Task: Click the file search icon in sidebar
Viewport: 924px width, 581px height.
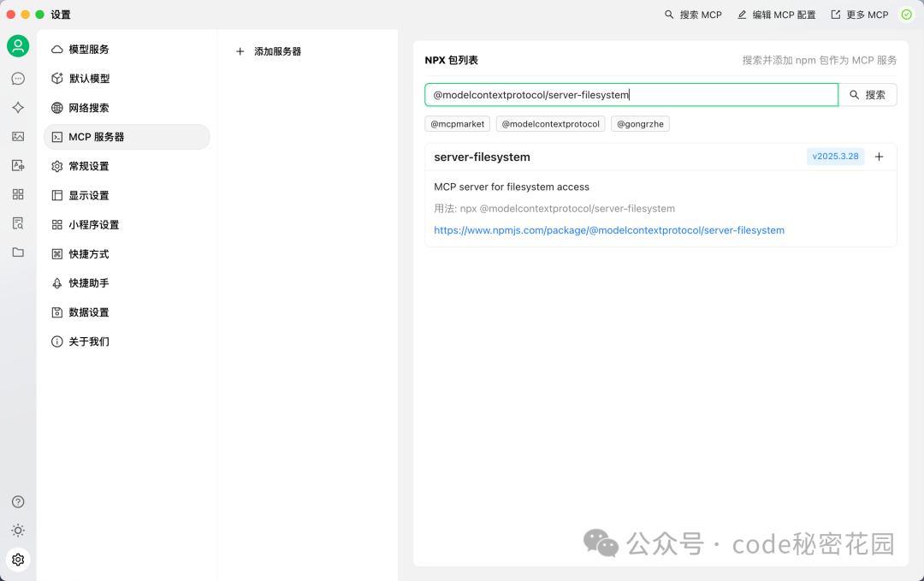Action: tap(18, 222)
